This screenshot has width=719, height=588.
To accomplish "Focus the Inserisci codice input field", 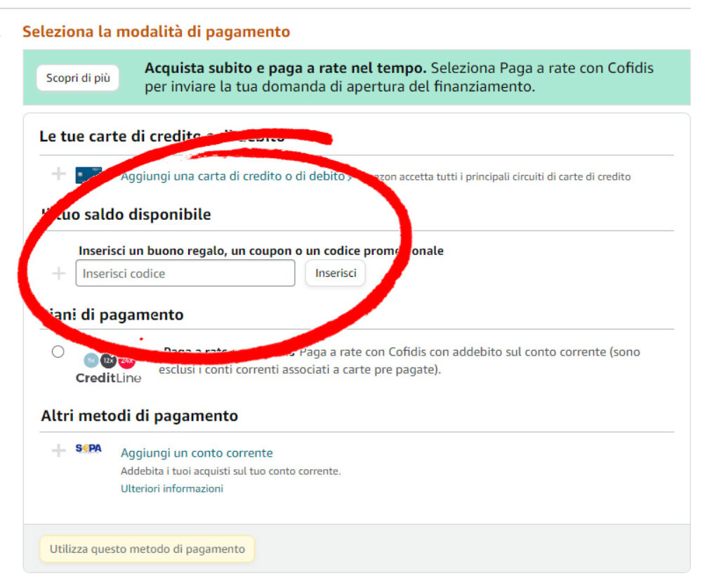I will 185,273.
